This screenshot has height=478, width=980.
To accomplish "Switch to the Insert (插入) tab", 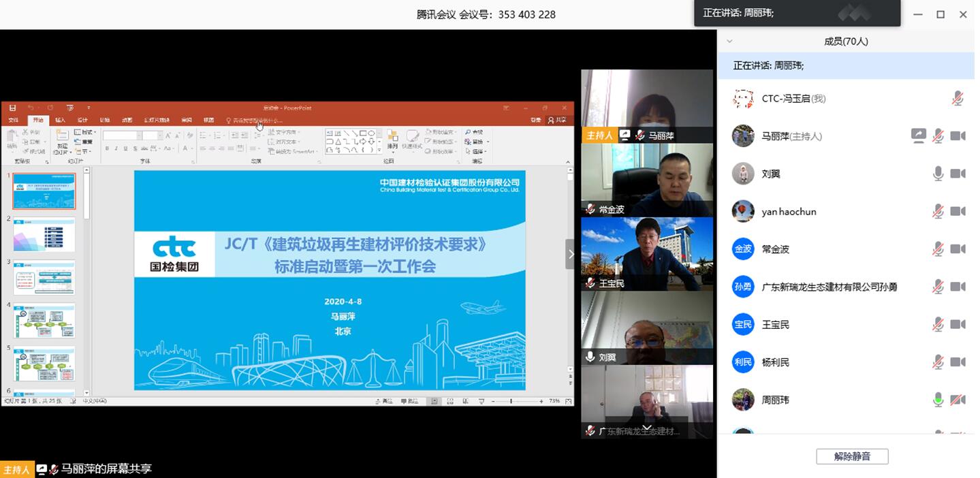I will coord(60,121).
